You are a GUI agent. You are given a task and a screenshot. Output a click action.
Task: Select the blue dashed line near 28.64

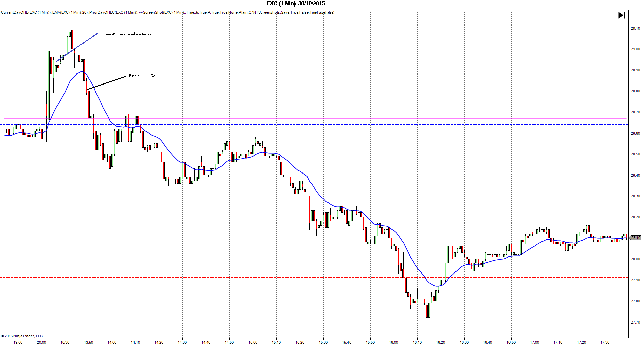[314, 124]
